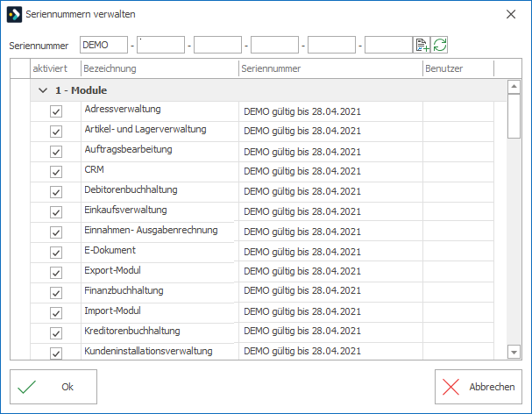Select the Adressverwaltung row label
The width and height of the screenshot is (532, 414).
pyautogui.click(x=123, y=109)
